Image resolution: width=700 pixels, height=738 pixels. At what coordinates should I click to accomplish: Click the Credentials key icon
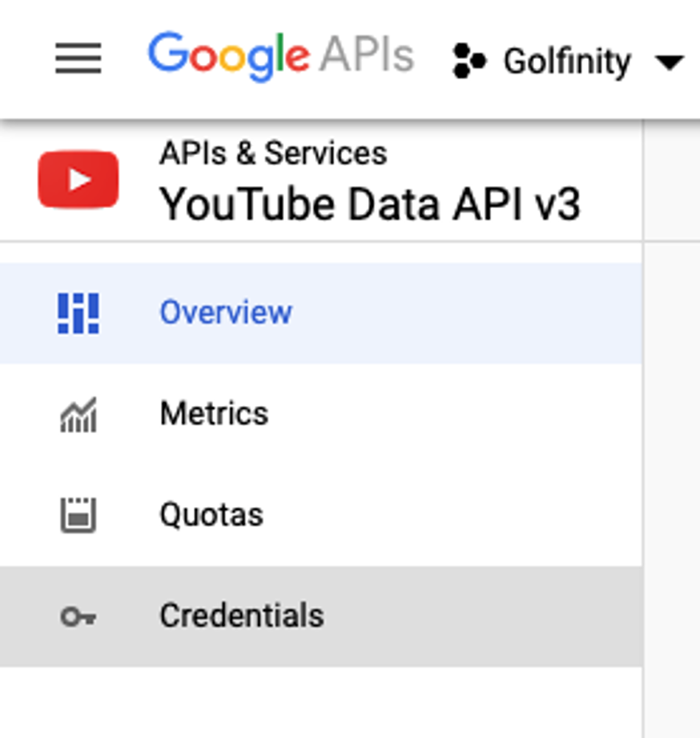point(78,616)
